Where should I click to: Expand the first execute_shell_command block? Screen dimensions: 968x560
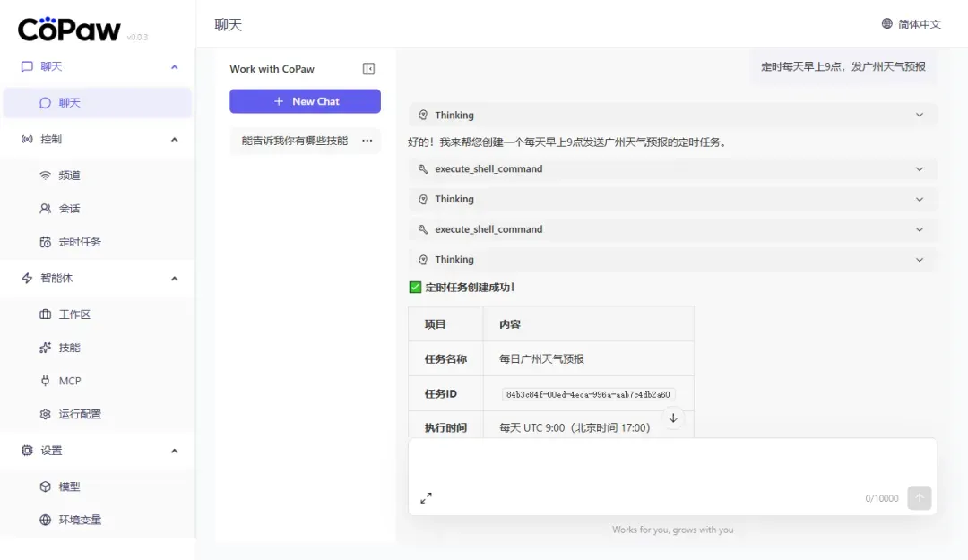point(672,169)
